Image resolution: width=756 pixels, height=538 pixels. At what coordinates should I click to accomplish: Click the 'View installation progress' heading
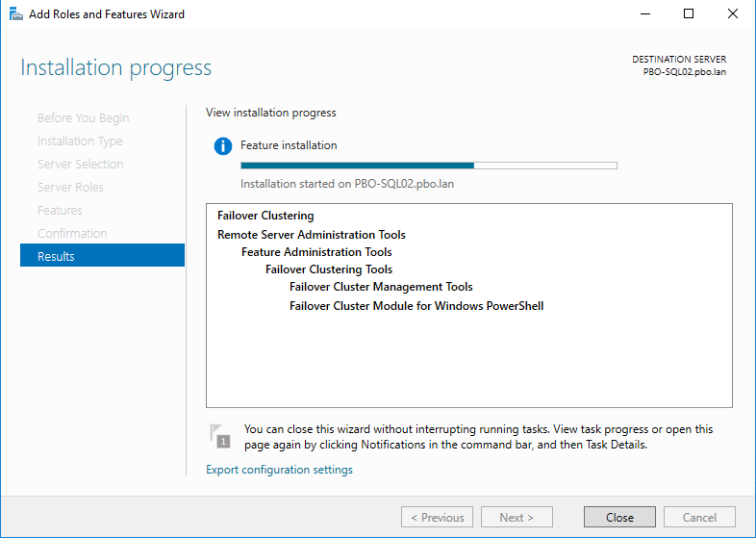pos(271,113)
